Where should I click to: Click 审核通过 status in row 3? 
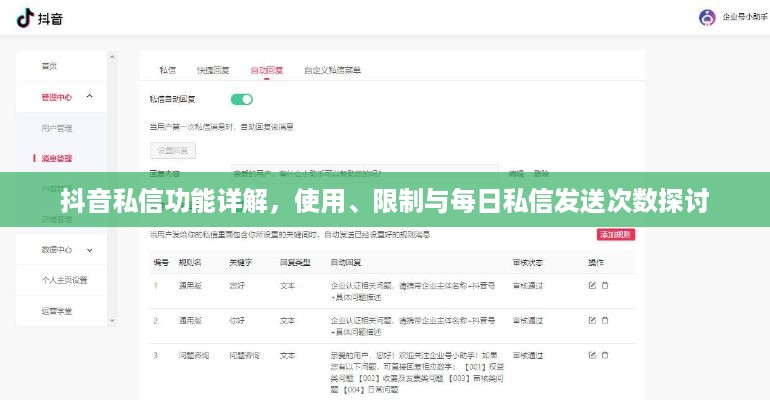[528, 355]
